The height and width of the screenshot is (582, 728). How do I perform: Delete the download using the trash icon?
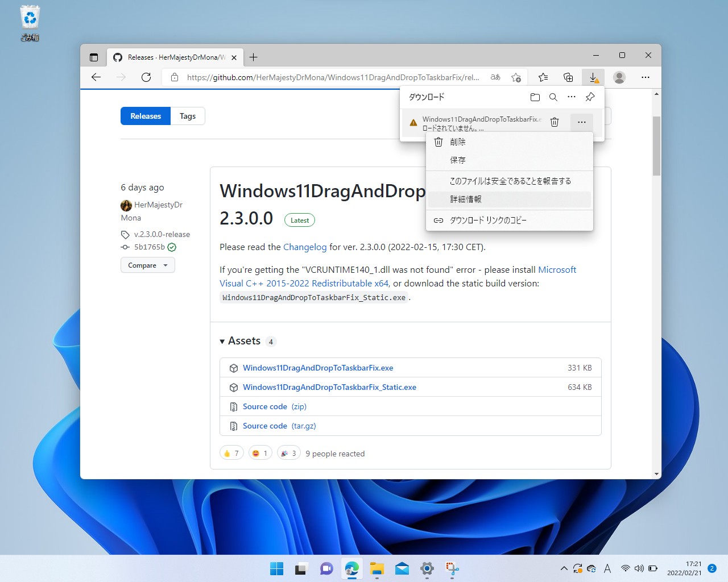(555, 122)
